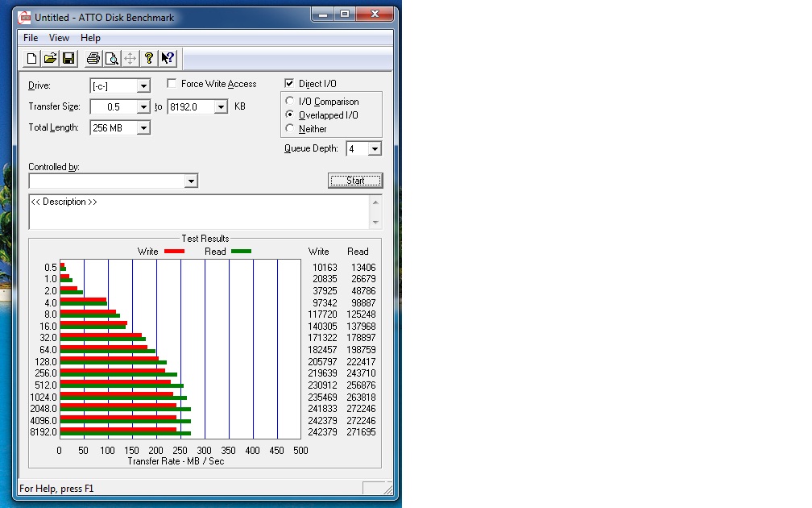Activate context help arrow-question icon
The image size is (812, 508).
click(168, 58)
